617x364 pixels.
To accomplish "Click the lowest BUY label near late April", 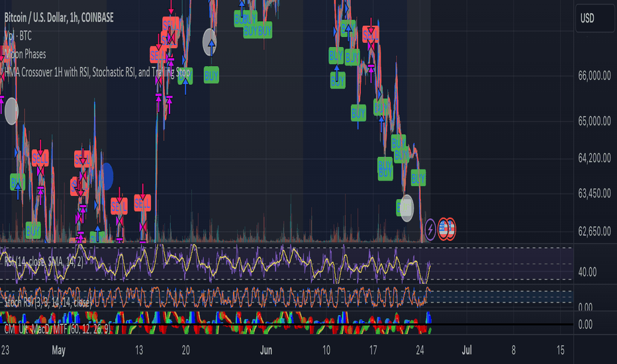I will coord(33,230).
